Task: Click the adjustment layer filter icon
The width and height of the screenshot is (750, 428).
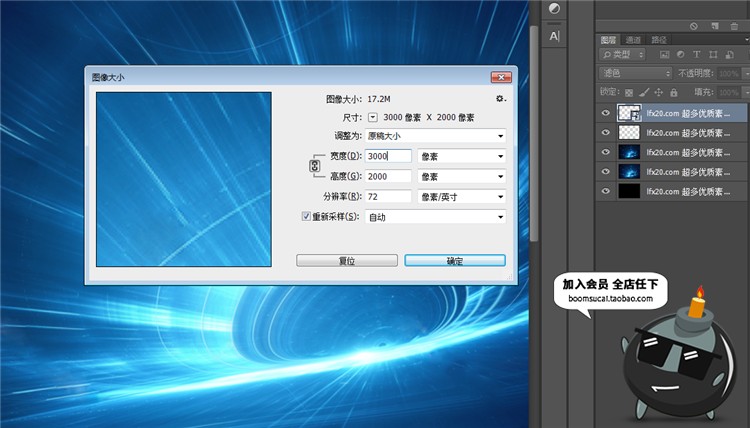Action: [x=679, y=54]
